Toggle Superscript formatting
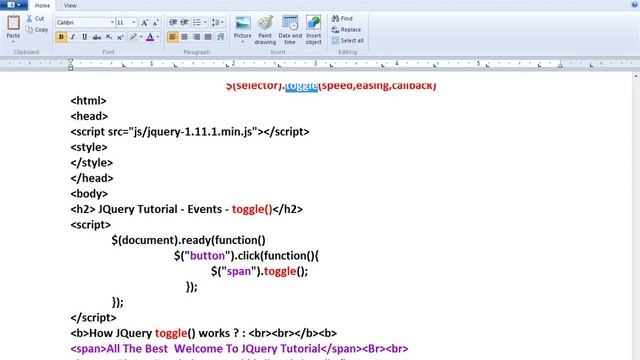Viewport: 640px width, 360px height. pyautogui.click(x=120, y=37)
